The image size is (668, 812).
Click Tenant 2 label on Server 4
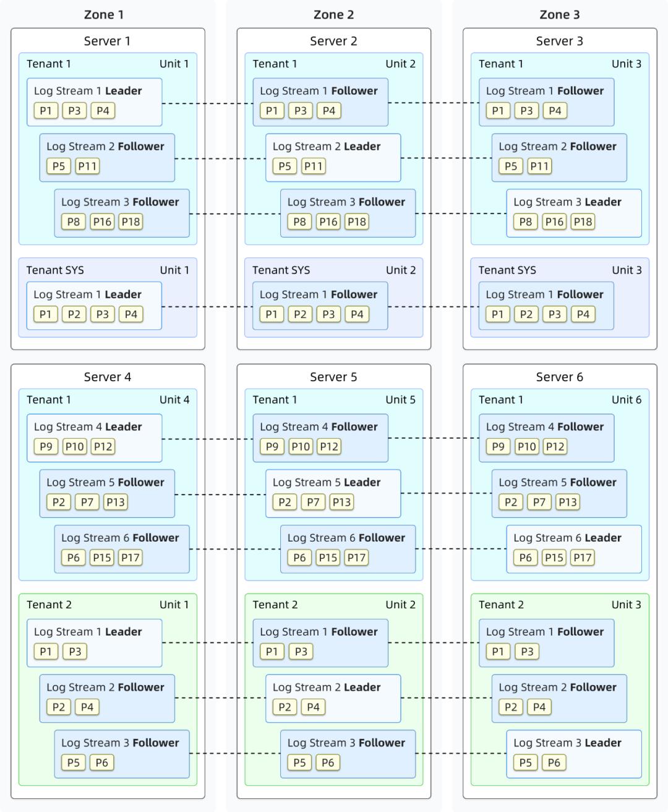(x=49, y=605)
